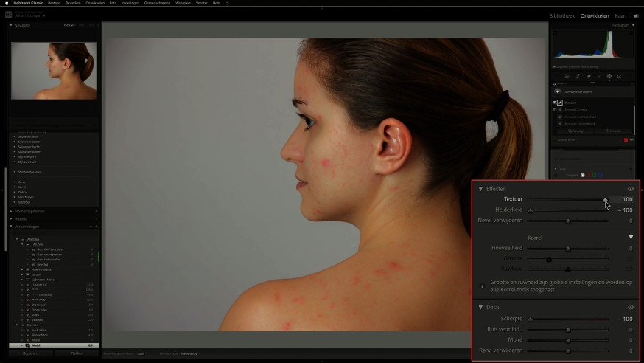This screenshot has height=363, width=644.
Task: Click the info icon beside Korrel note
Action: pos(482,286)
